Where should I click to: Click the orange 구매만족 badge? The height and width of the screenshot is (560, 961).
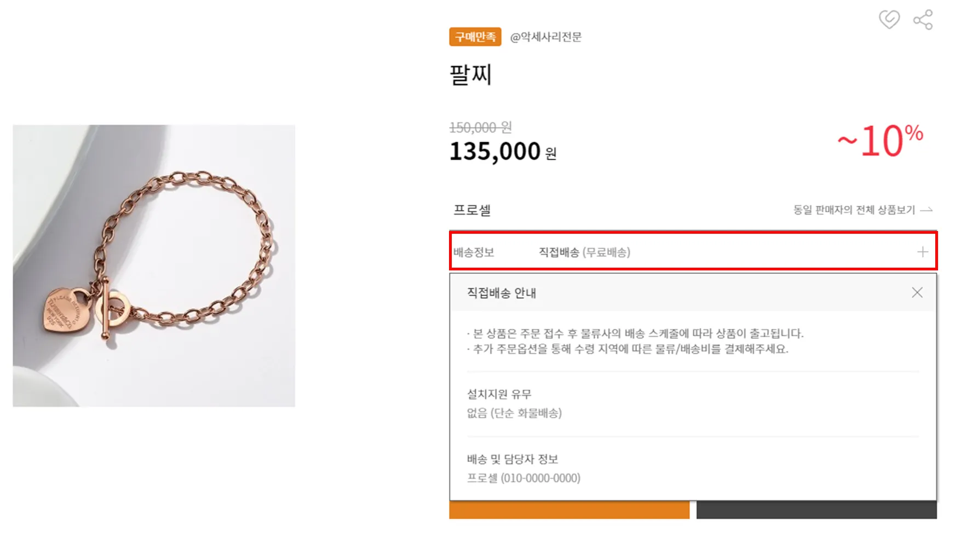[475, 37]
